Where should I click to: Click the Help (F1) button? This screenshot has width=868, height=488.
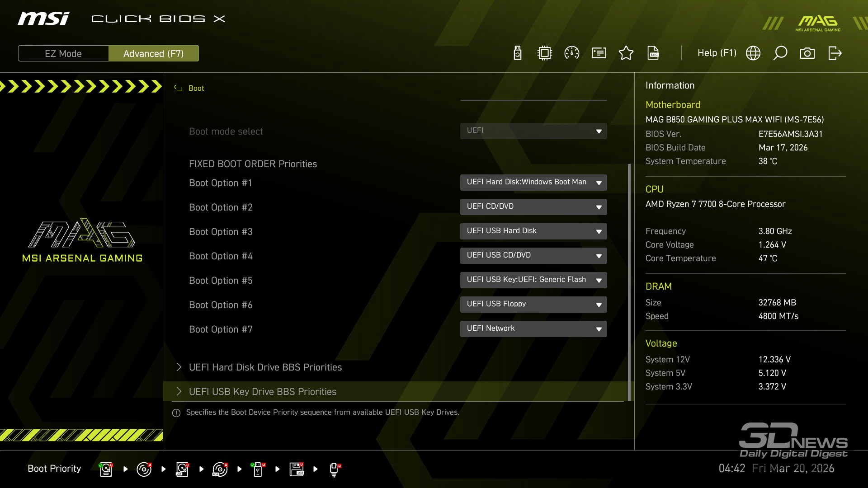coord(717,53)
